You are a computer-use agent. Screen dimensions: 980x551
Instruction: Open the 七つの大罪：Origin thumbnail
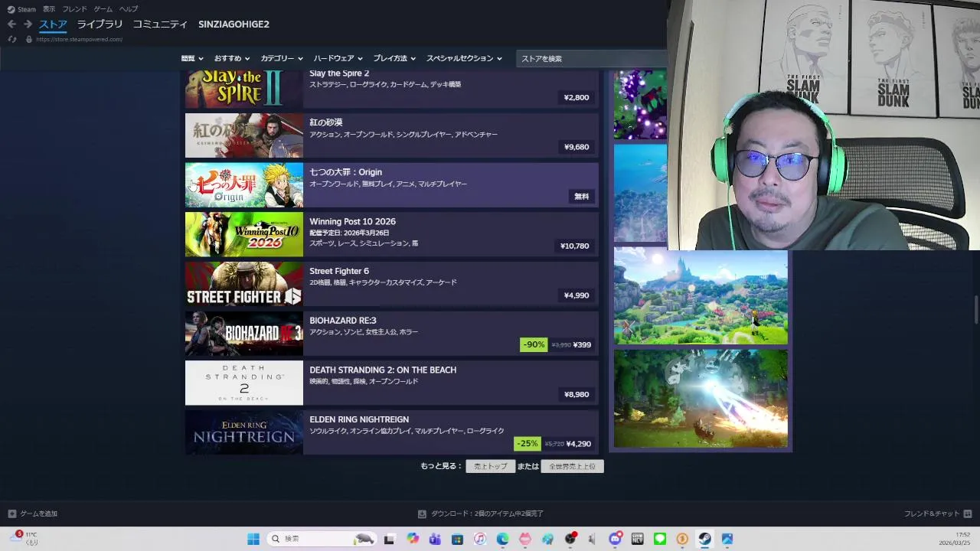(x=244, y=185)
